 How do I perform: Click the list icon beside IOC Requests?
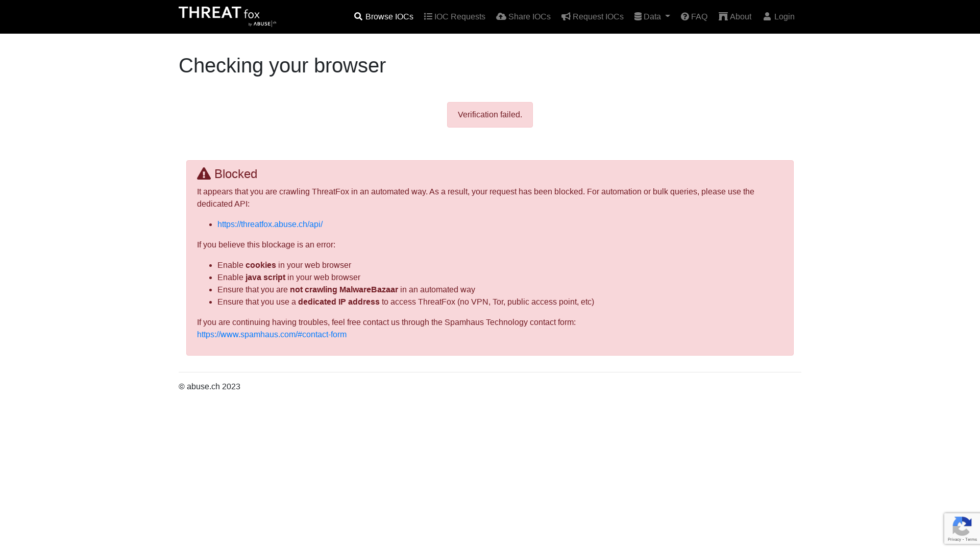point(428,17)
